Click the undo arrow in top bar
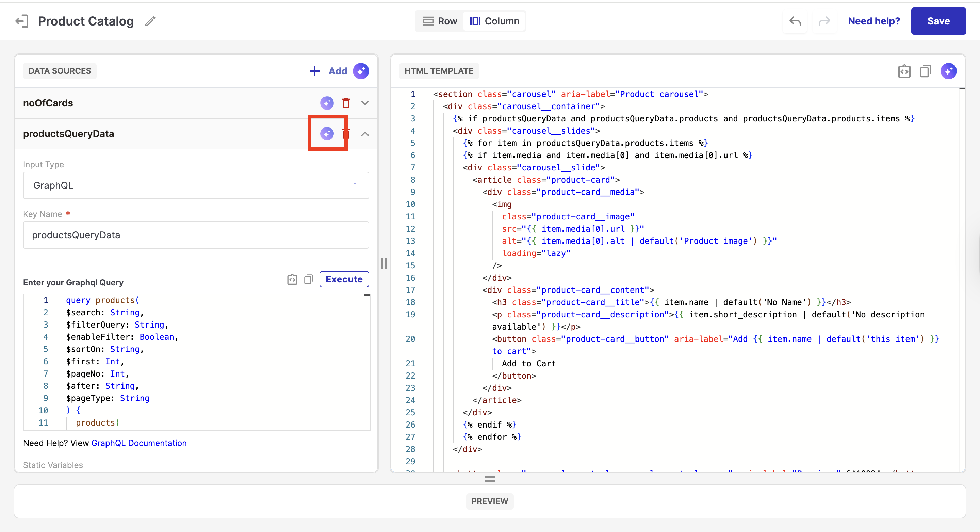The image size is (980, 532). click(795, 21)
